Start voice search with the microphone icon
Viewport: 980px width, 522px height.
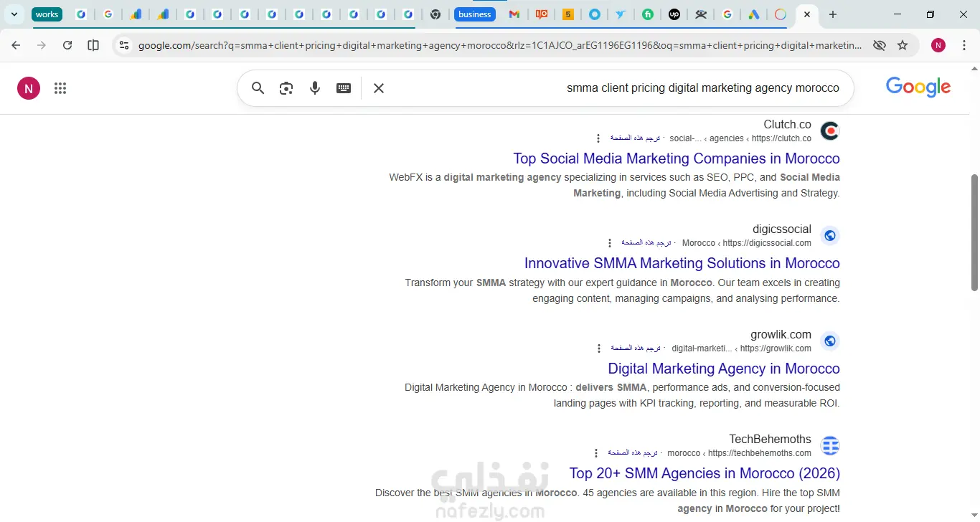coord(315,88)
